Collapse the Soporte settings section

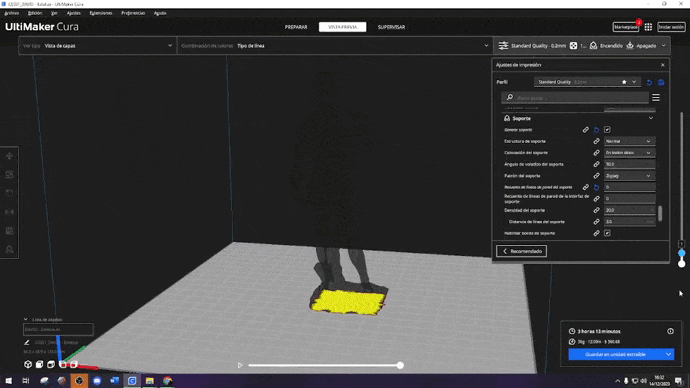(651, 118)
